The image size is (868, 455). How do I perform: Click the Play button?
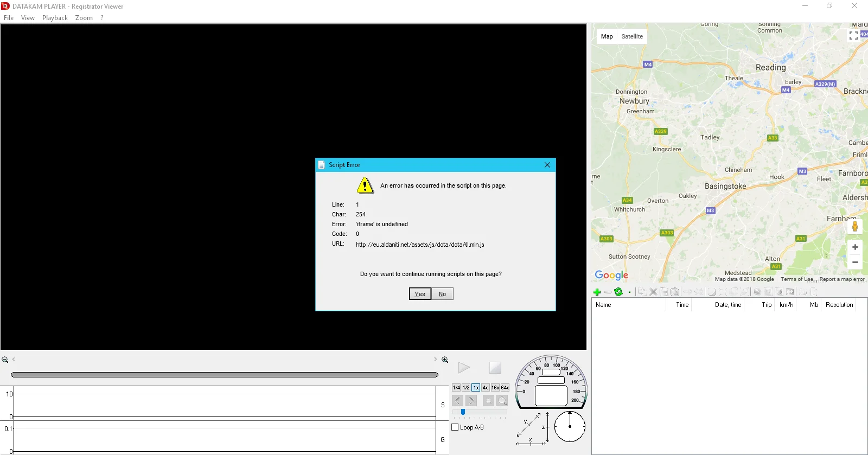(x=464, y=368)
